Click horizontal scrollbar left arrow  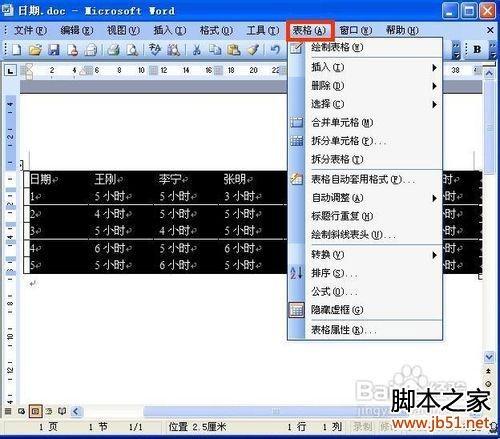76,411
